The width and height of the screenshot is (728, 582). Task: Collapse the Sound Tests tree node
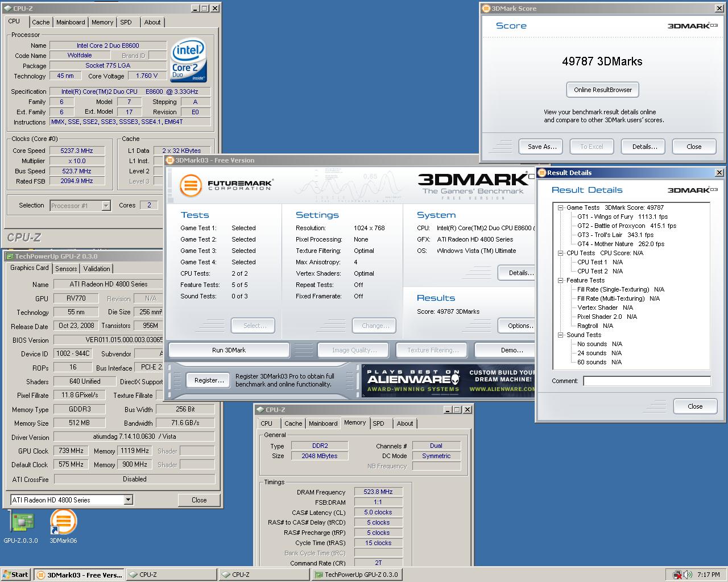[x=561, y=335]
